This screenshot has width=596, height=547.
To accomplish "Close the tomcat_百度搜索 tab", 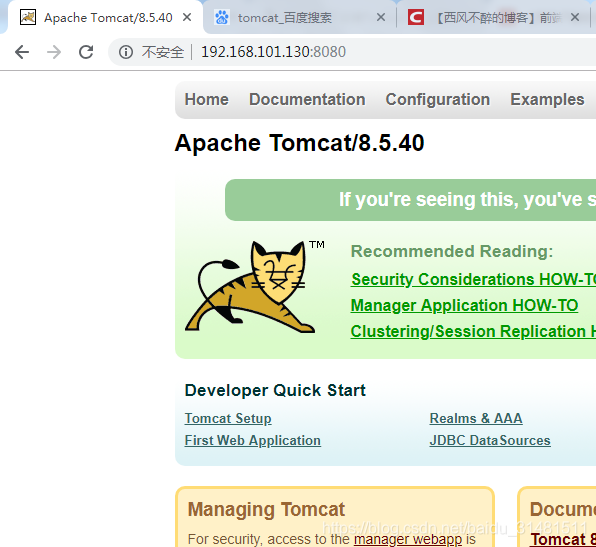I will [x=381, y=17].
